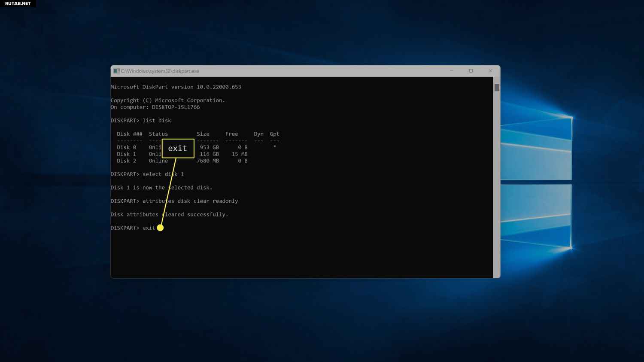
Task: Click the Gpt asterisk for Disk 0
Action: point(275,146)
